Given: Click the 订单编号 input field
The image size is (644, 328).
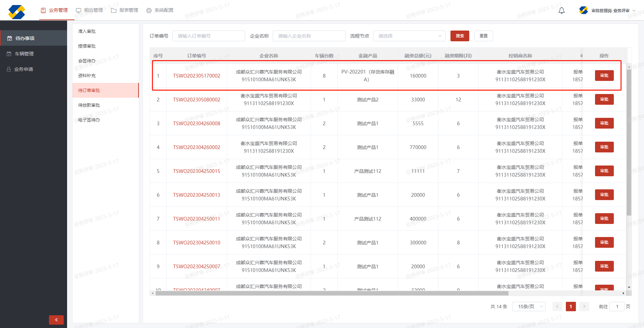Looking at the screenshot, I should (209, 36).
